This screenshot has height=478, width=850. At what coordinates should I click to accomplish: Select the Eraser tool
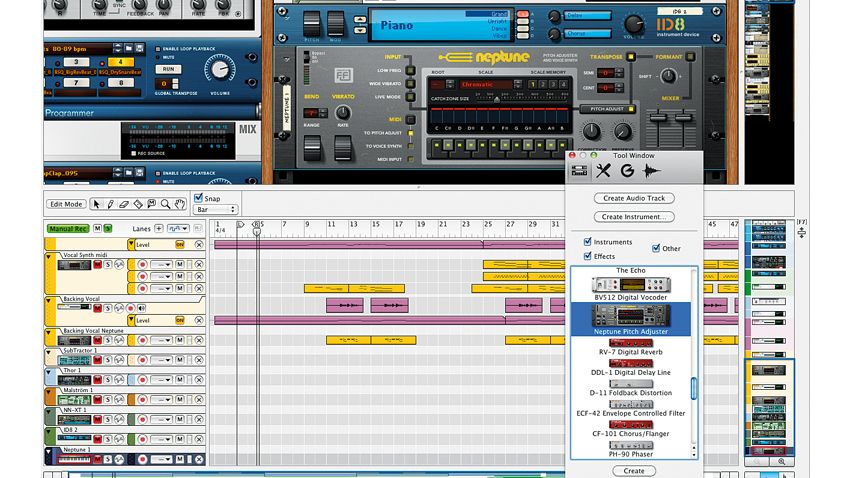point(124,204)
